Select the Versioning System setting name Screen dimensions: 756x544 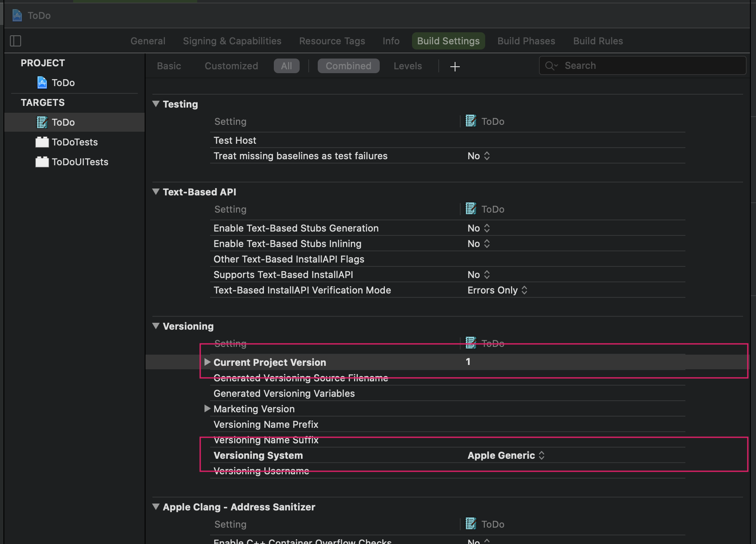pos(258,455)
